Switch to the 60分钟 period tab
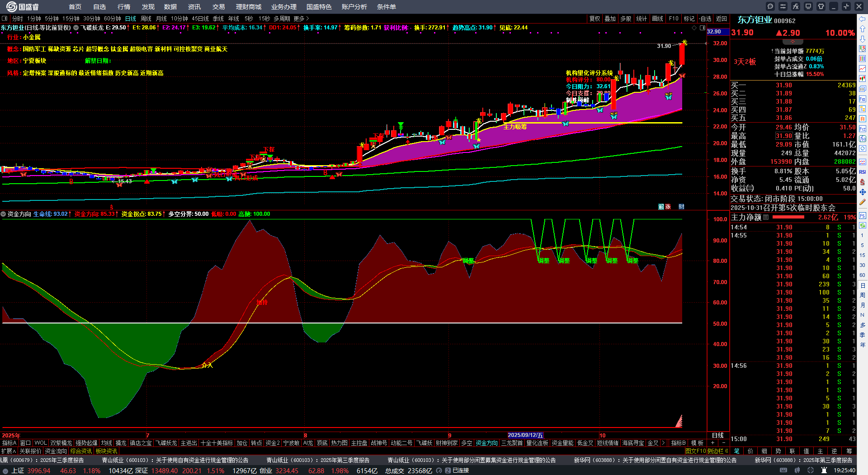This screenshot has width=868, height=475. click(x=113, y=19)
